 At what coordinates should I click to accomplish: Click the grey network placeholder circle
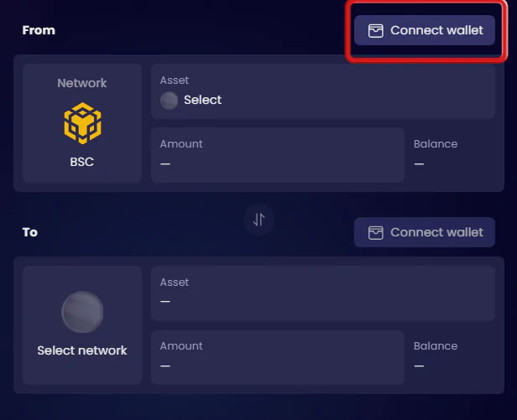coord(82,312)
